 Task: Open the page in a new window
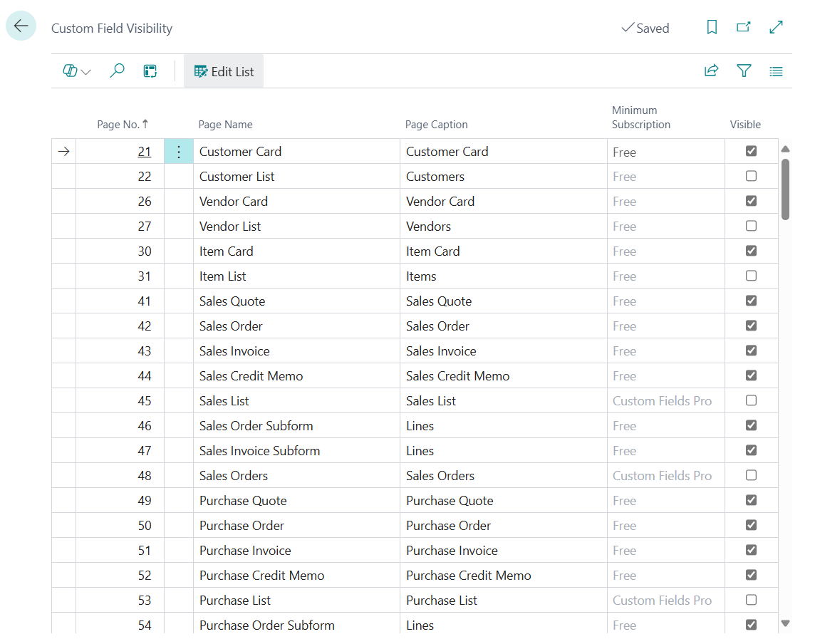pos(744,26)
